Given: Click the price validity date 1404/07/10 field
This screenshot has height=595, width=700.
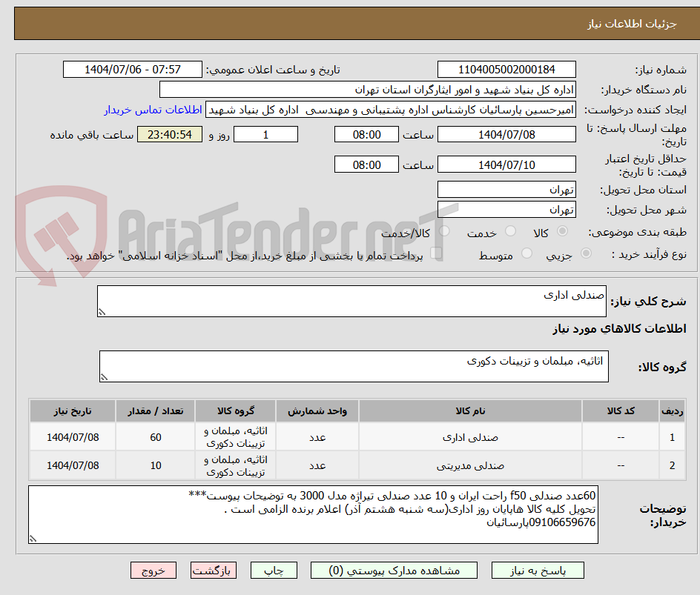Looking at the screenshot, I should 506,164.
